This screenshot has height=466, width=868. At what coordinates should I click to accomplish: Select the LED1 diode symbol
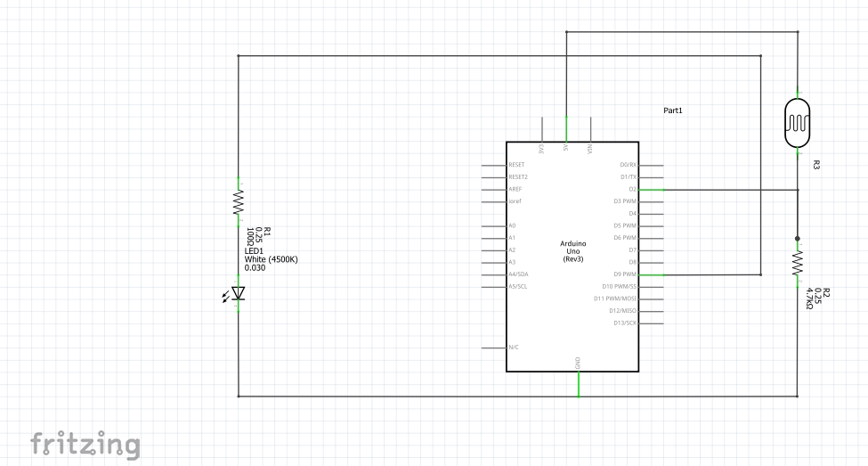point(237,294)
